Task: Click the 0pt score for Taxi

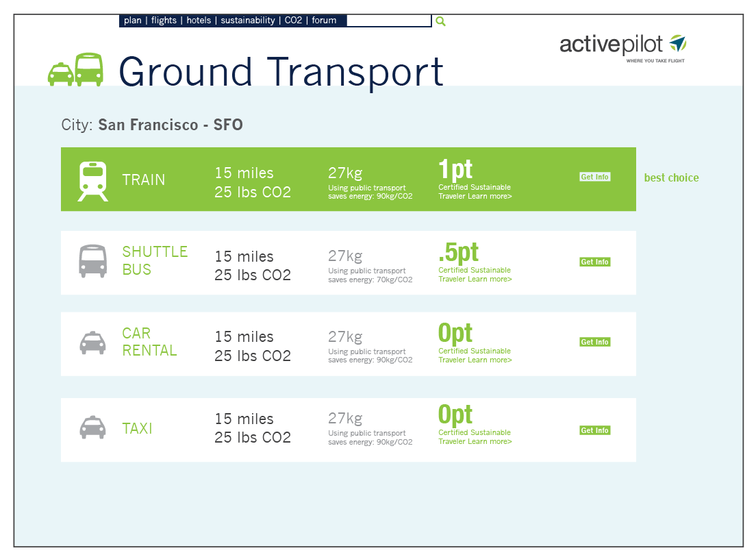Action: 455,415
